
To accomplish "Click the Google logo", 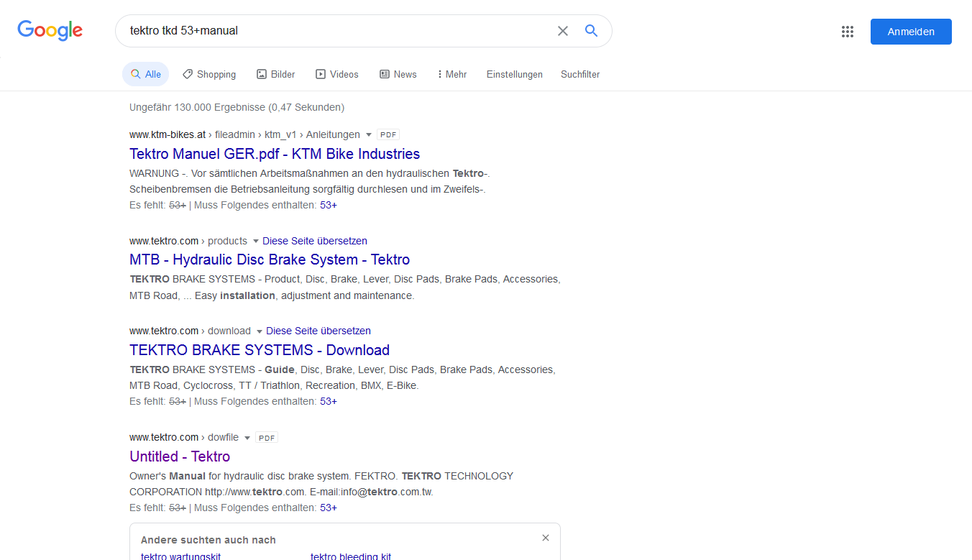I will pos(50,30).
